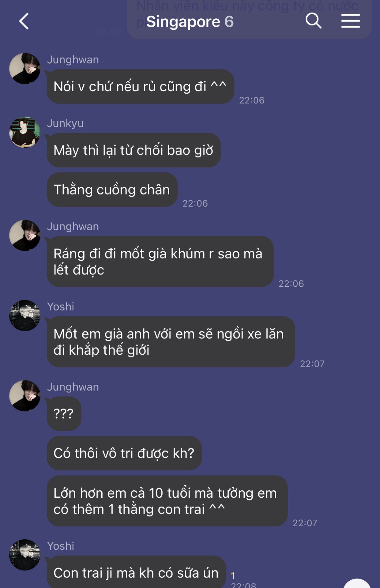Image resolution: width=380 pixels, height=588 pixels.
Task: Select the 'Có thôi vô tri được kh?' bubble
Action: (x=124, y=453)
